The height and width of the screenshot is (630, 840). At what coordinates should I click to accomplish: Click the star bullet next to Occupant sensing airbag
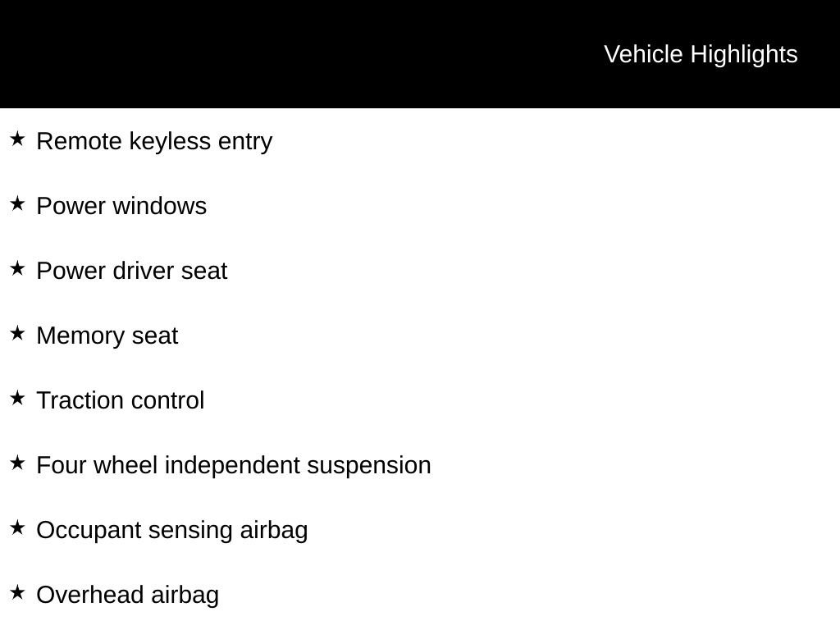tap(17, 528)
